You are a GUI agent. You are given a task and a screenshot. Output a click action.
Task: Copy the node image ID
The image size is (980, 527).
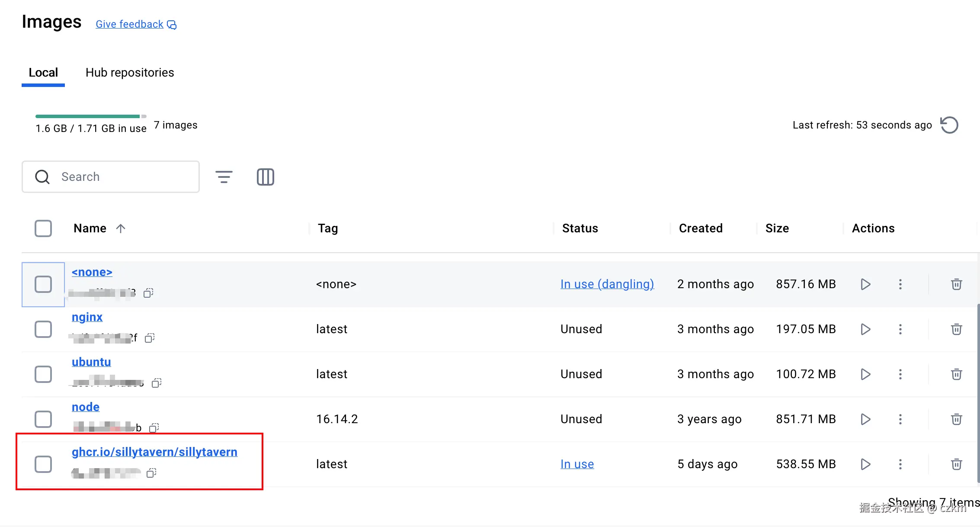click(154, 428)
